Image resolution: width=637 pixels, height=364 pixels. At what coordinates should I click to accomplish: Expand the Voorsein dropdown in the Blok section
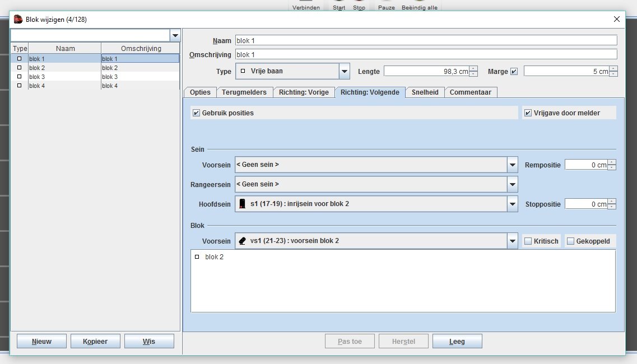click(x=512, y=241)
